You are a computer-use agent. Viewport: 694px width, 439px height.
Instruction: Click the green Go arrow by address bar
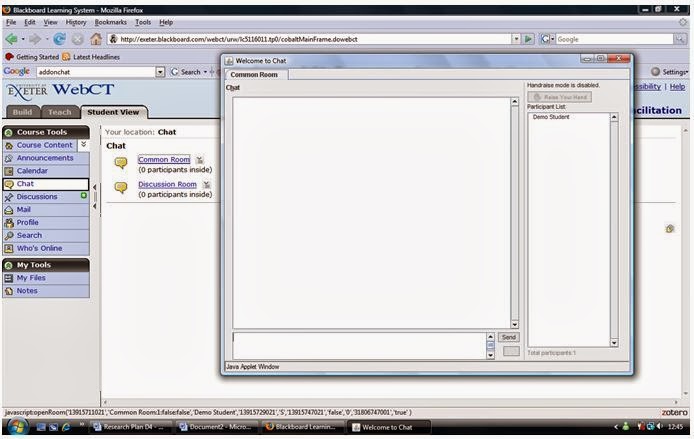pos(528,39)
